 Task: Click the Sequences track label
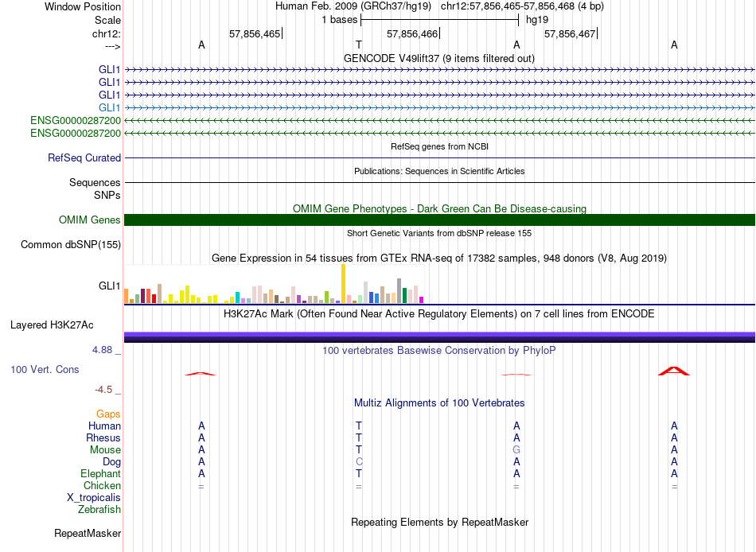pyautogui.click(x=95, y=182)
